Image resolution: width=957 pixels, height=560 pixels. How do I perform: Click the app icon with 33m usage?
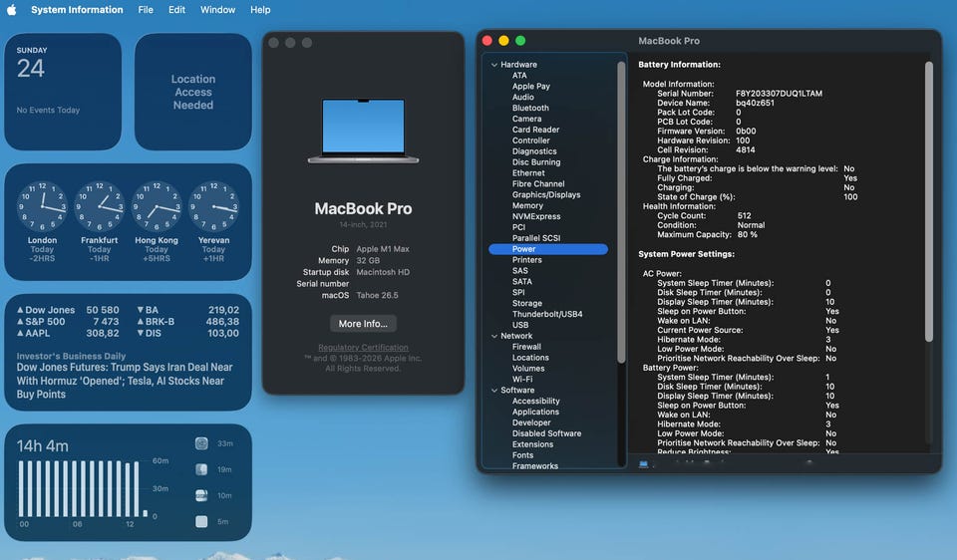point(201,443)
